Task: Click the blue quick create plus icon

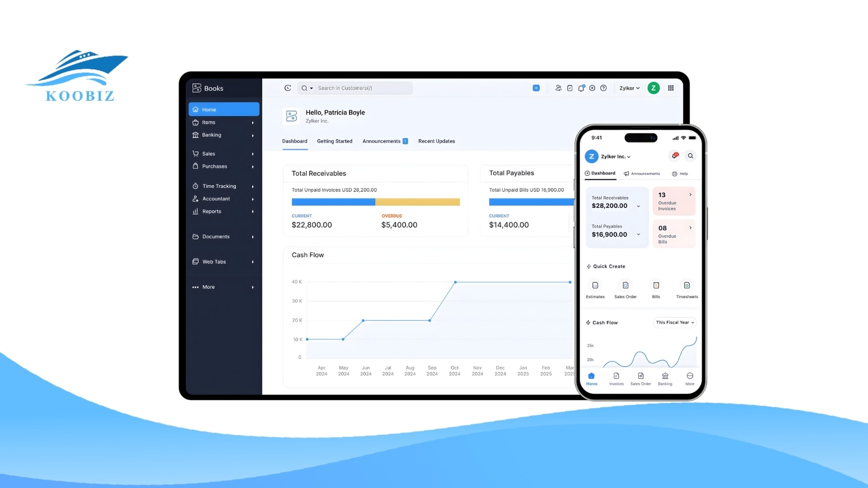Action: (x=536, y=88)
